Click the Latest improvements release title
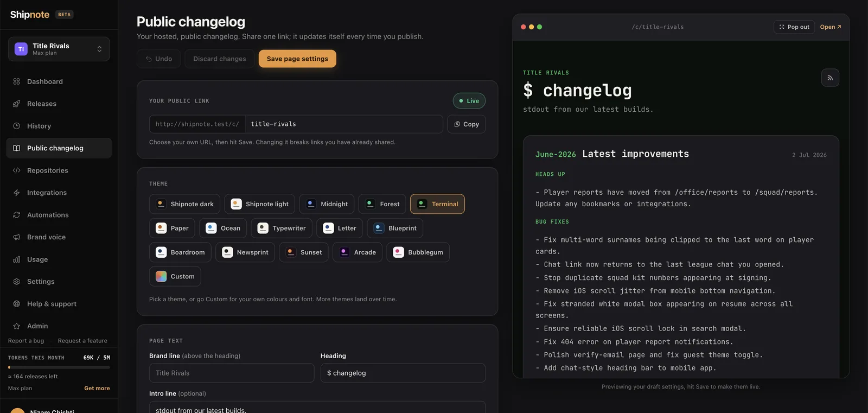This screenshot has width=868, height=413. [x=636, y=154]
